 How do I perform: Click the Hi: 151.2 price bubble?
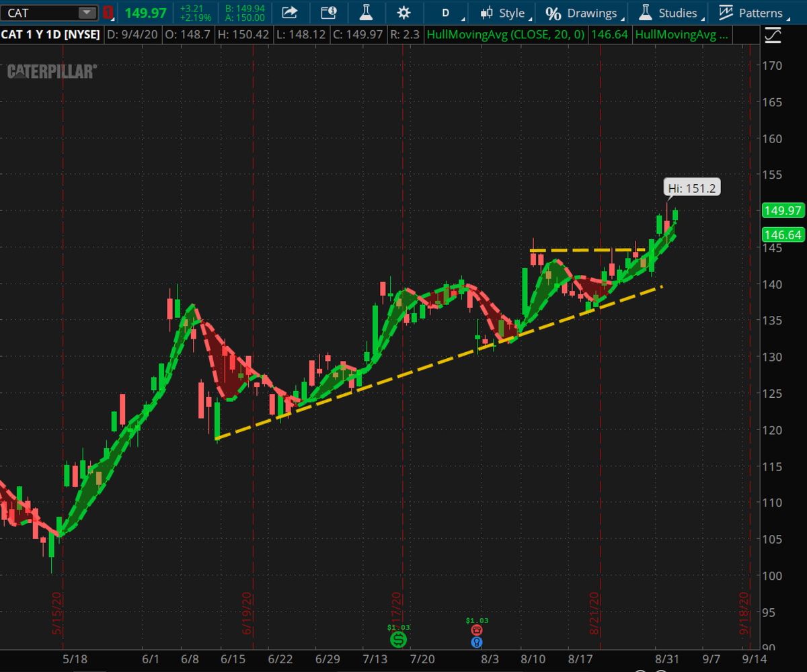[692, 187]
